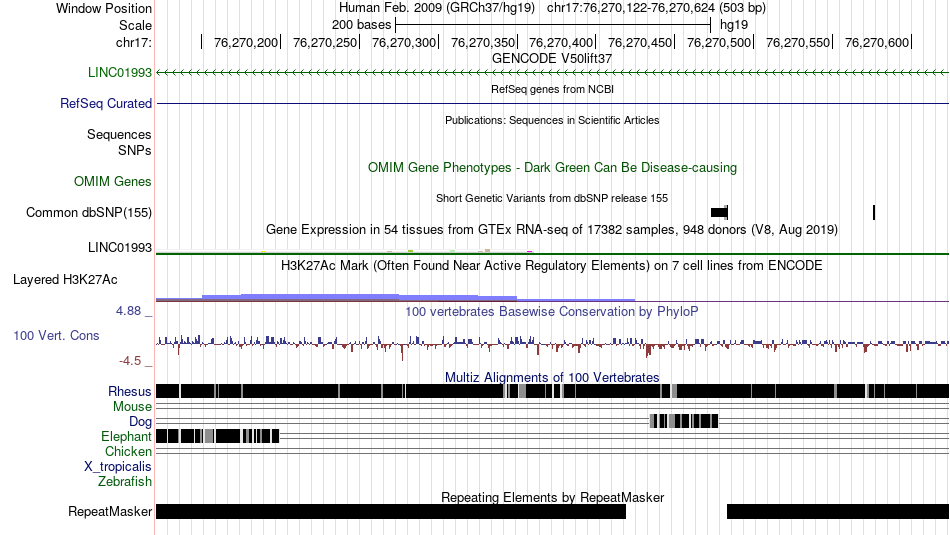Click the LINC01993 GENCODE track label
The height and width of the screenshot is (535, 950).
(x=119, y=73)
